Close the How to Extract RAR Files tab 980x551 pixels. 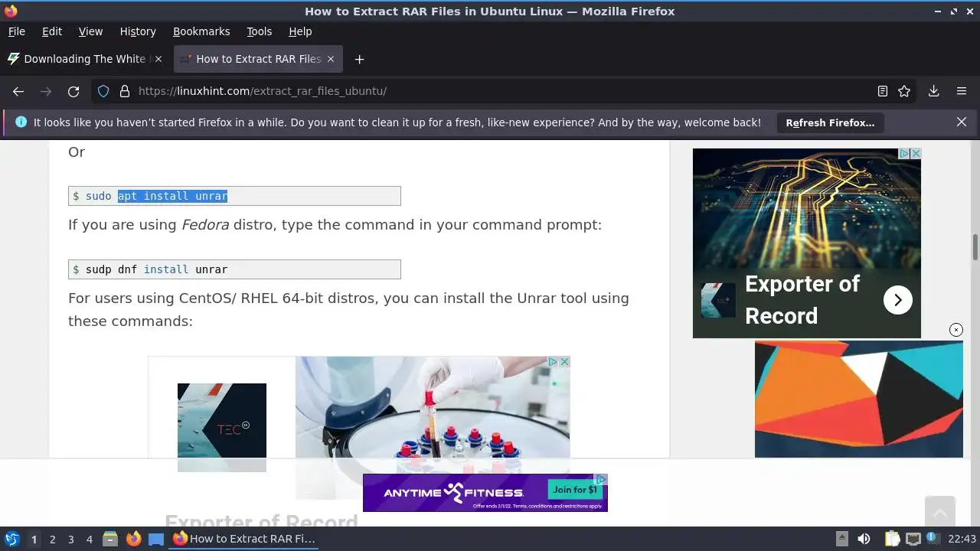[331, 59]
